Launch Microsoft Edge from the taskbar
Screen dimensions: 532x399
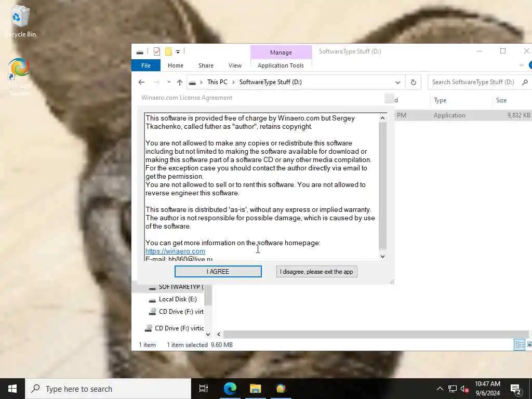(230, 389)
